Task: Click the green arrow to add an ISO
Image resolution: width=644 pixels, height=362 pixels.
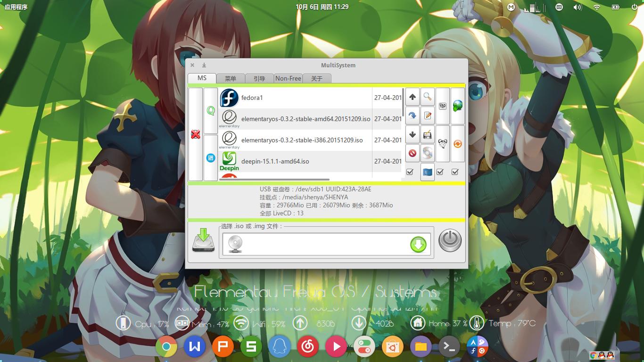Action: point(418,244)
